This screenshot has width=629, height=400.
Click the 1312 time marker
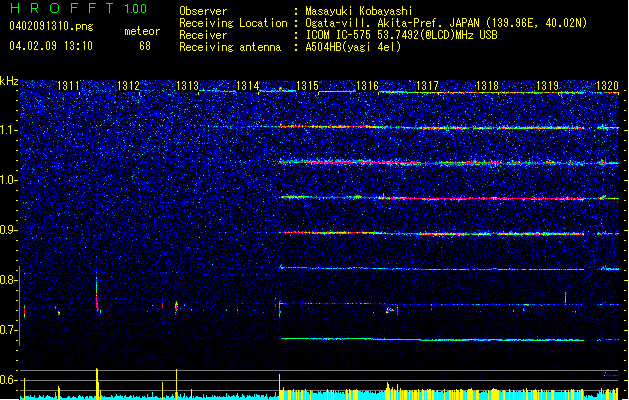pyautogui.click(x=128, y=86)
